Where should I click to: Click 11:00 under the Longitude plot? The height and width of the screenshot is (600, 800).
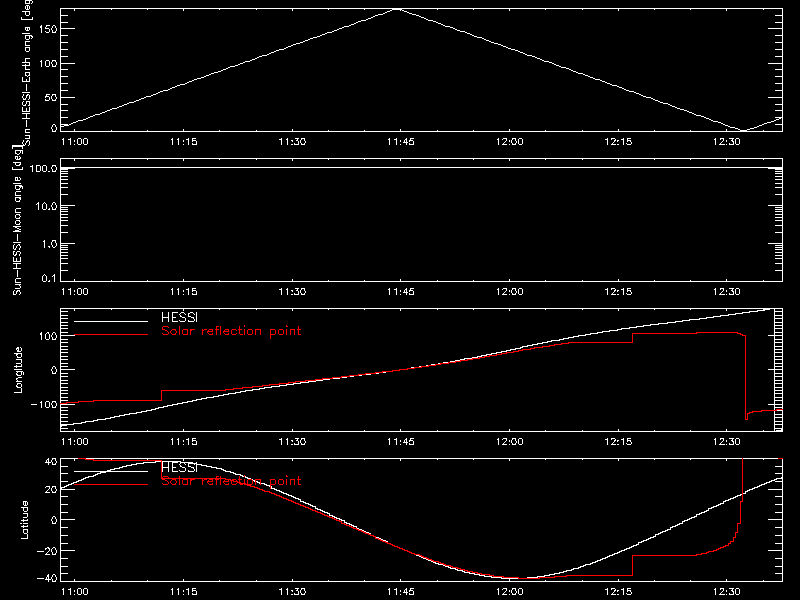pos(74,442)
